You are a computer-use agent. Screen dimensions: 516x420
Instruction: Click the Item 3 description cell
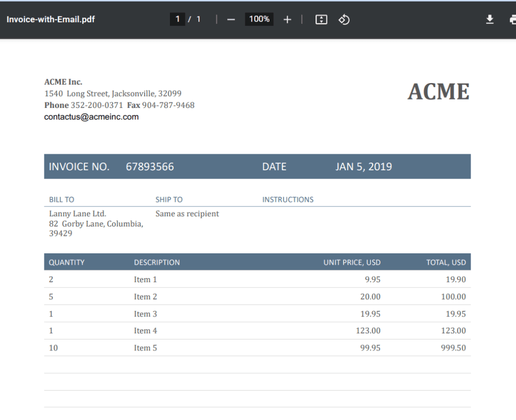[x=145, y=314]
